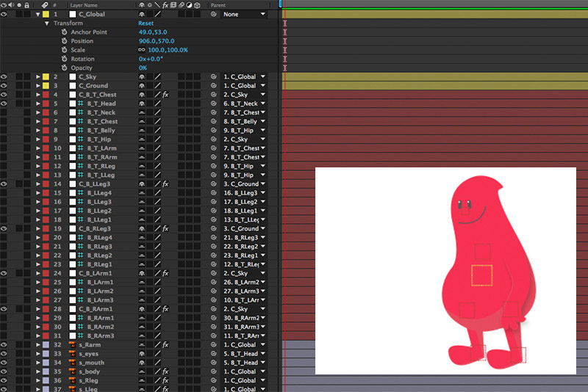Toggle the Rotation stopwatch keyframe icon

click(x=64, y=59)
